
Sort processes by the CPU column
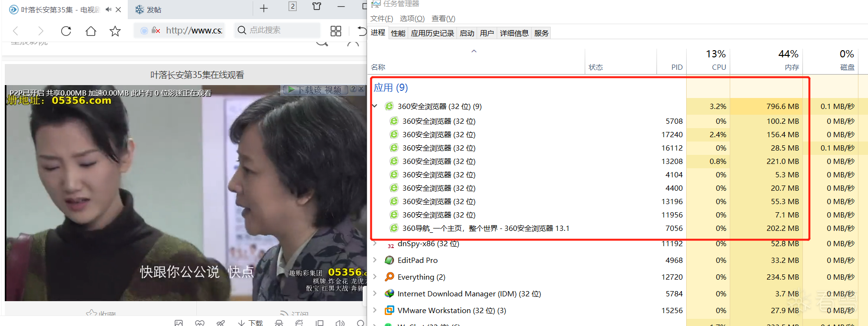point(708,61)
